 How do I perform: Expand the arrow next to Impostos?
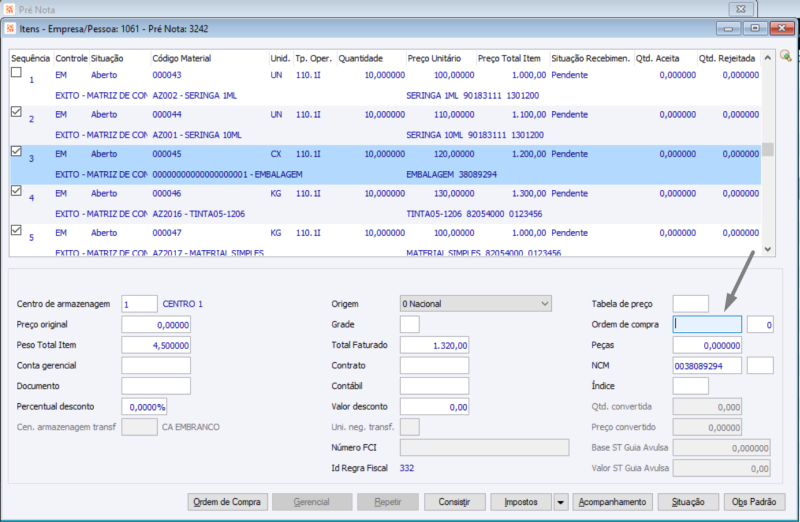click(x=560, y=502)
